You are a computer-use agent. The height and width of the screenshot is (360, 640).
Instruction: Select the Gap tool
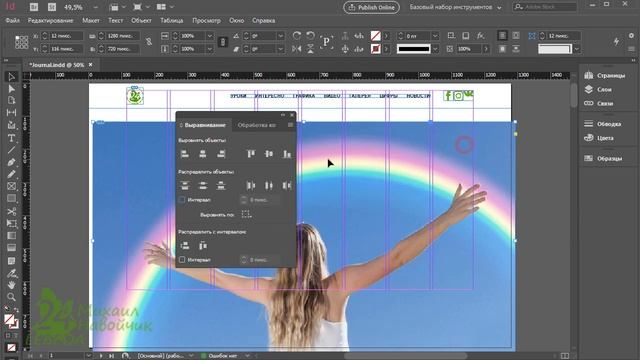pyautogui.click(x=11, y=112)
